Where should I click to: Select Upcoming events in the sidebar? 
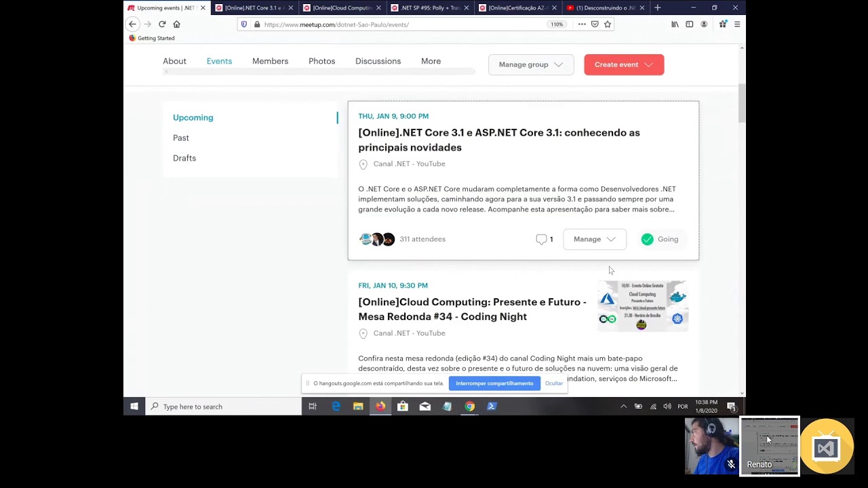[193, 117]
